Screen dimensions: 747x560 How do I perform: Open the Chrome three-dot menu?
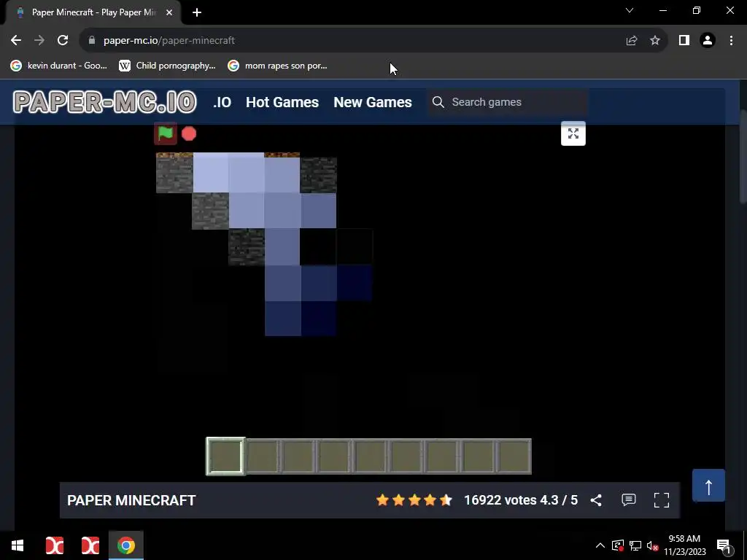tap(731, 41)
